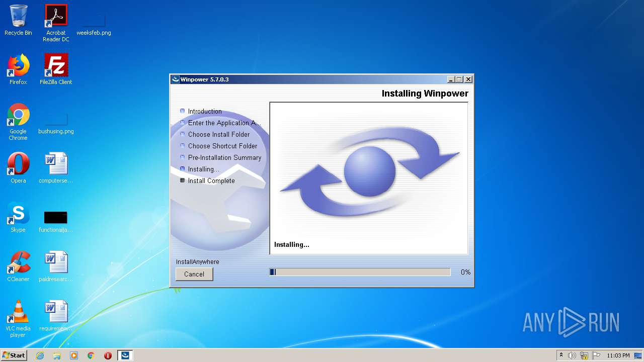
Task: Open Windows Explorer from taskbar
Action: (x=57, y=355)
